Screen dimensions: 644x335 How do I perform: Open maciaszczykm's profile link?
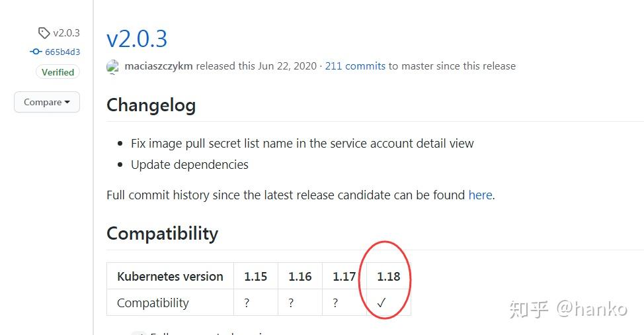click(159, 66)
